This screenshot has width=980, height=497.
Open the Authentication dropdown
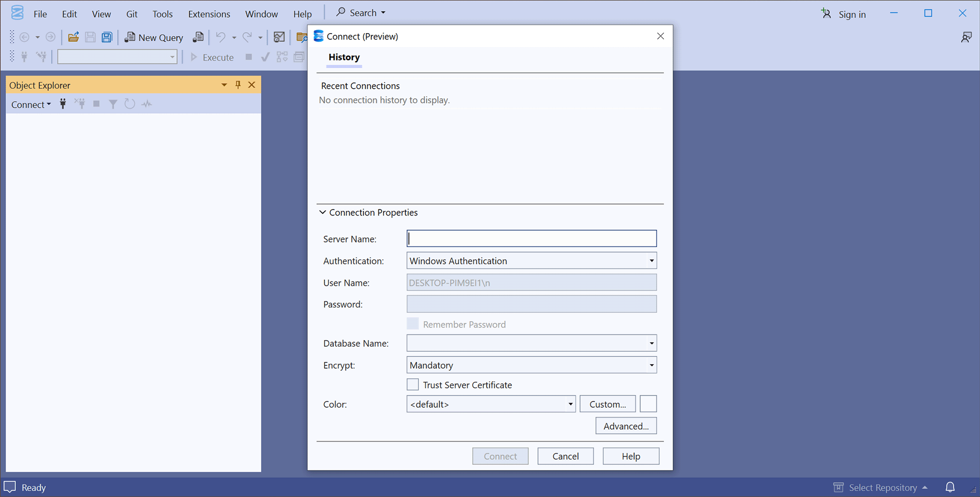[531, 261]
